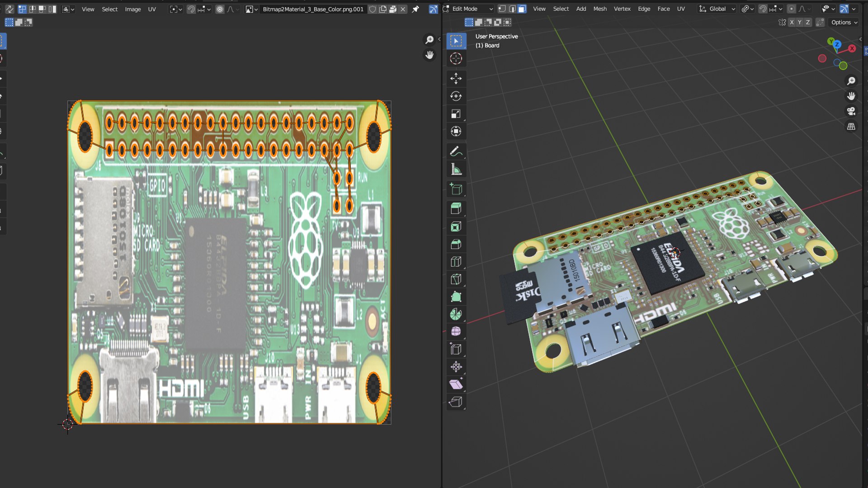The height and width of the screenshot is (488, 868).
Task: Select the Spin tool
Action: [456, 314]
